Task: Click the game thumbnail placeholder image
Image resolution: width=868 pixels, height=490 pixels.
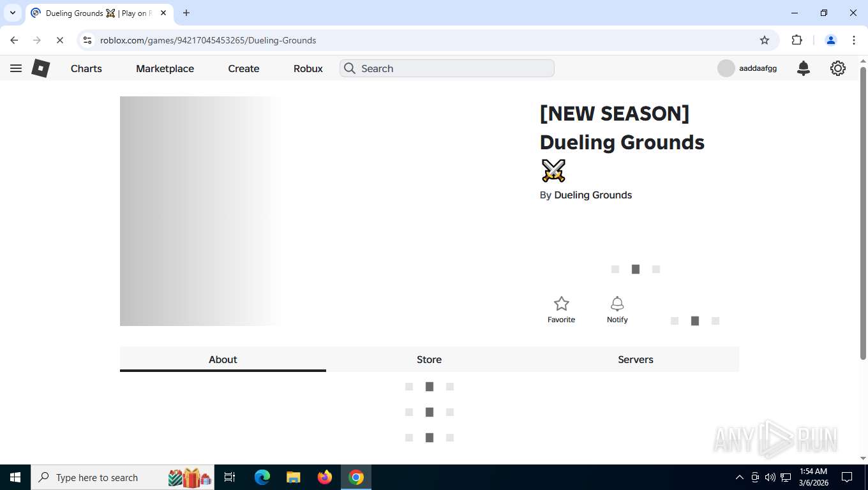Action: tap(324, 211)
